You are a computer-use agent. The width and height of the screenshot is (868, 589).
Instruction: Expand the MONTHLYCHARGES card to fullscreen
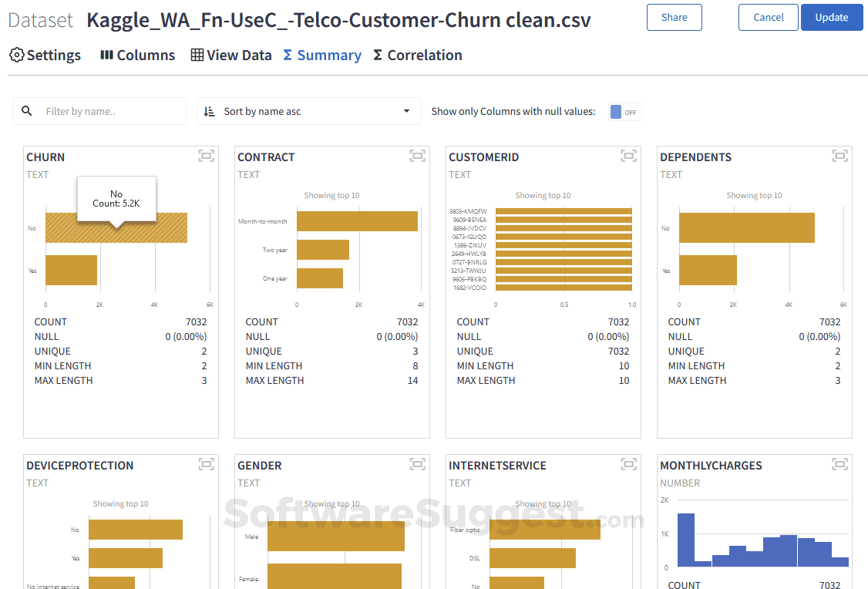(x=839, y=464)
